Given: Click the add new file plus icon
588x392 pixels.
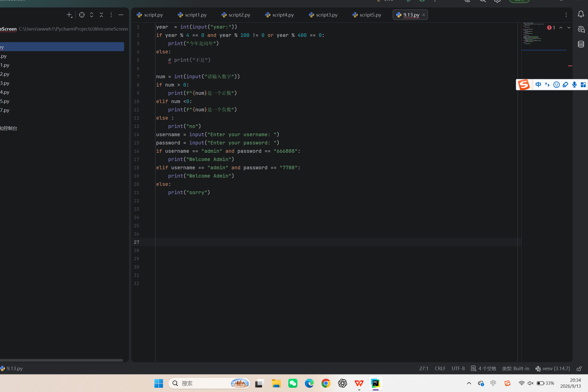Looking at the screenshot, I should coord(69,15).
